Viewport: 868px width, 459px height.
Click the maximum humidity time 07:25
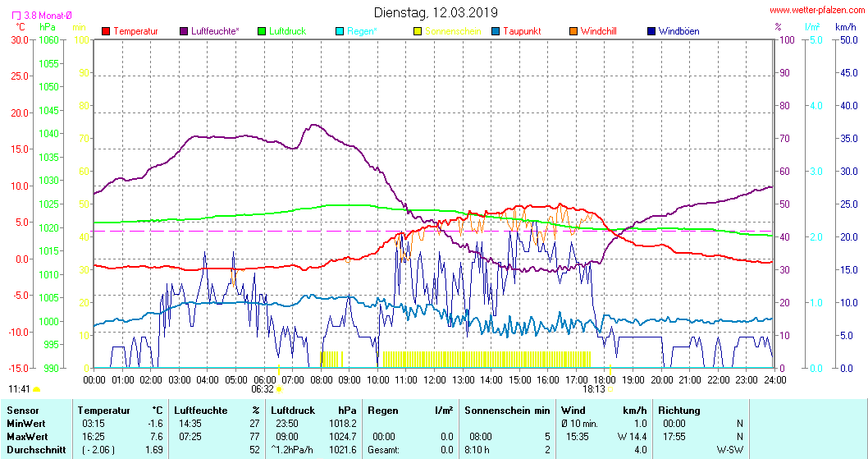click(190, 437)
